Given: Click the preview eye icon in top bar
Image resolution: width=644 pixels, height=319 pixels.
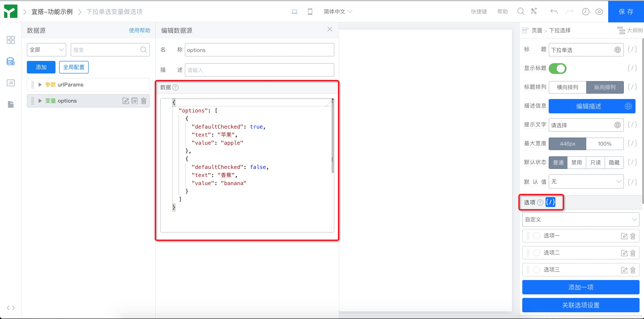Looking at the screenshot, I should (x=599, y=11).
